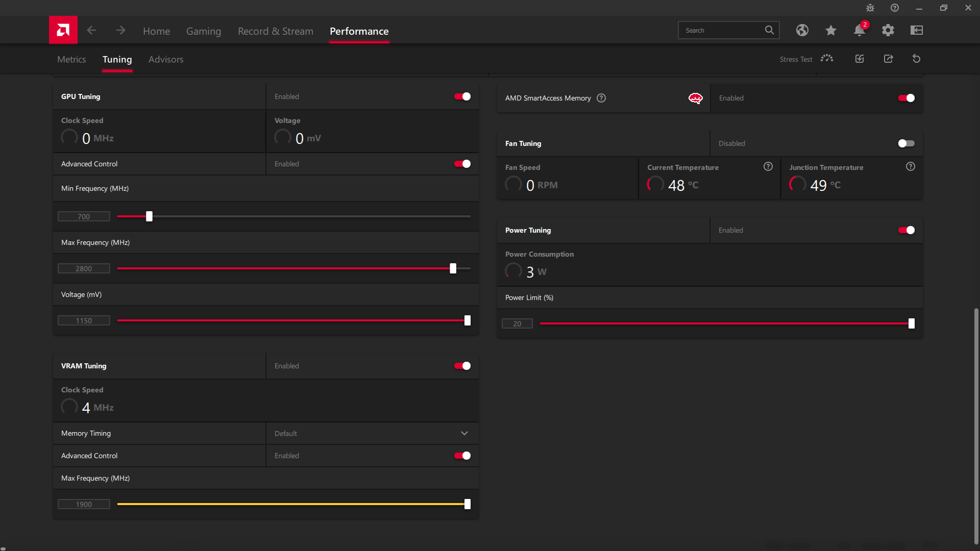Viewport: 980px width, 551px height.
Task: Go forward with the right arrow
Action: (120, 31)
